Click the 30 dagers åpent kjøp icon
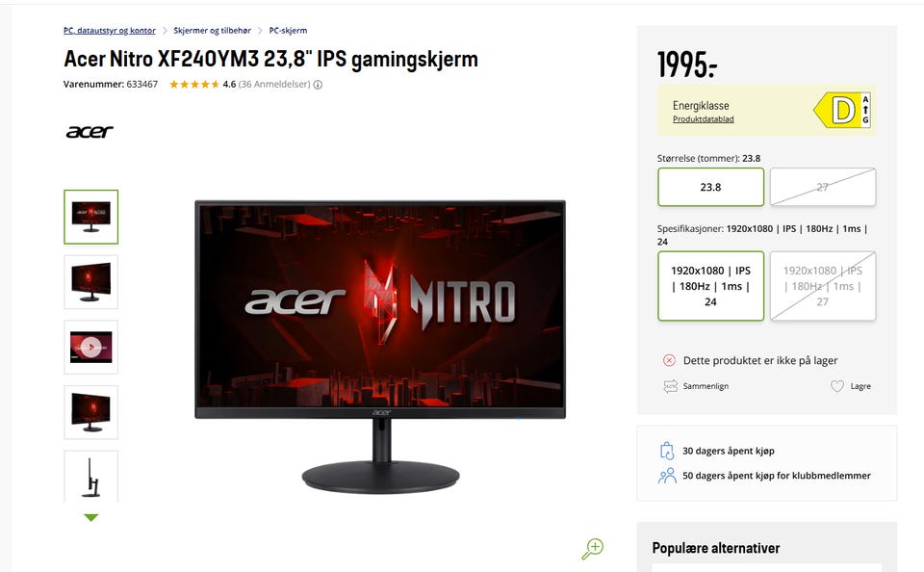Viewport: 924px width, 572px height. 666,451
